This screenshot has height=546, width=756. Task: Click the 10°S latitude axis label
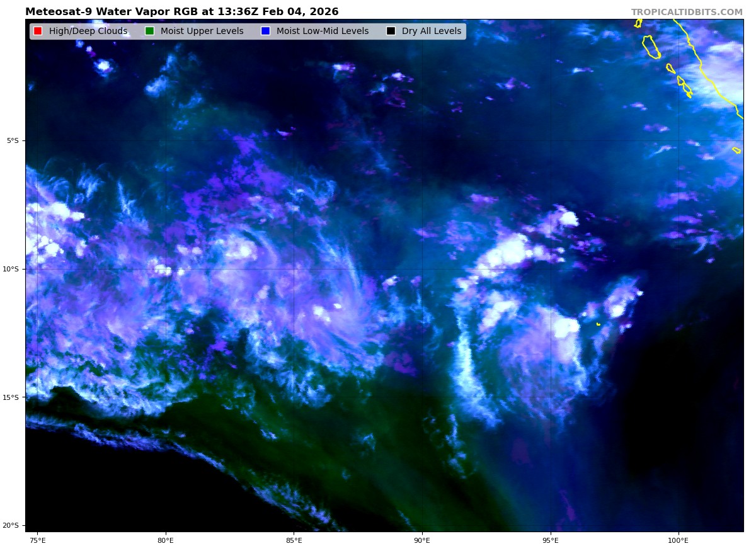point(11,269)
